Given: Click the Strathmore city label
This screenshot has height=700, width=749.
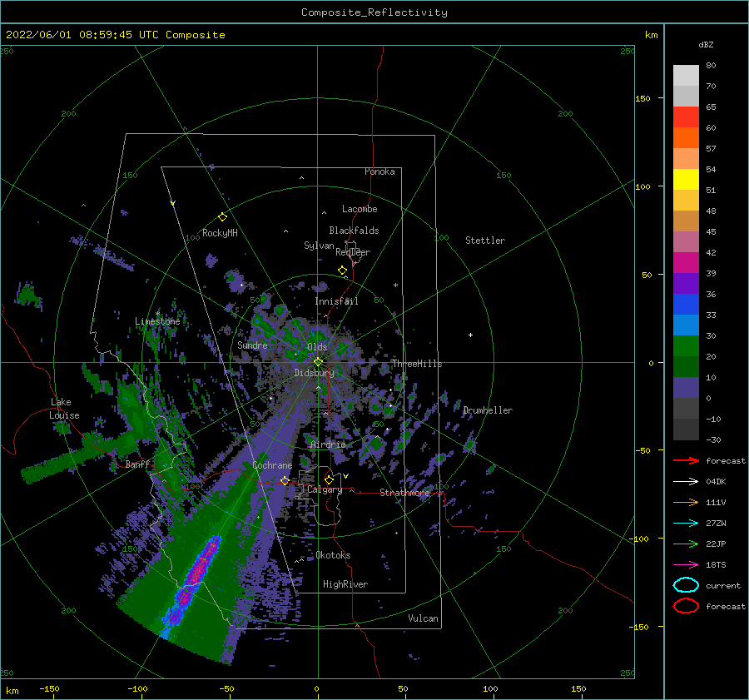Looking at the screenshot, I should [x=404, y=493].
